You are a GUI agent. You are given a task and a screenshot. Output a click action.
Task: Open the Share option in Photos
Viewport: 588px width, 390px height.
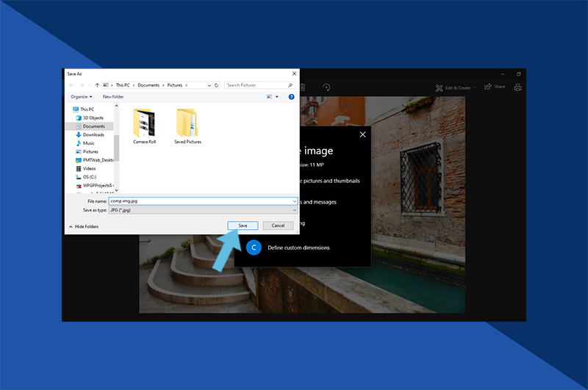point(495,87)
